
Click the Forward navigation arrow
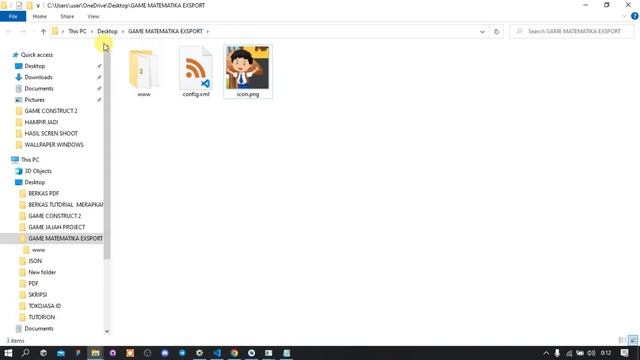click(x=23, y=31)
